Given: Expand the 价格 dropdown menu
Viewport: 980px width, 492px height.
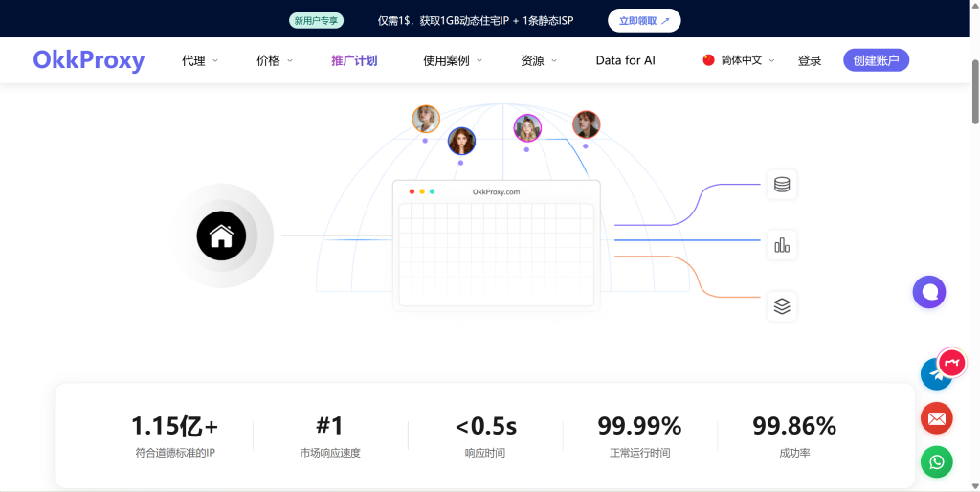Looking at the screenshot, I should click(x=274, y=60).
